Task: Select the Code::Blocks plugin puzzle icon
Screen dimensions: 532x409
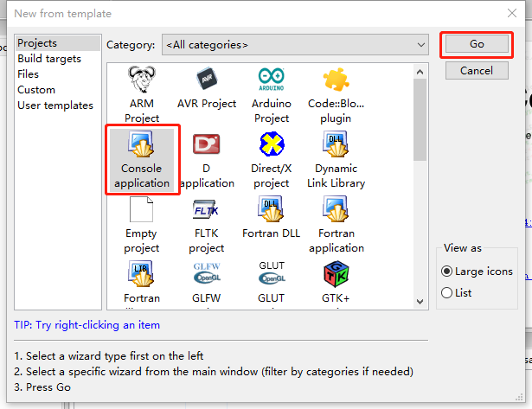Action: pos(336,80)
